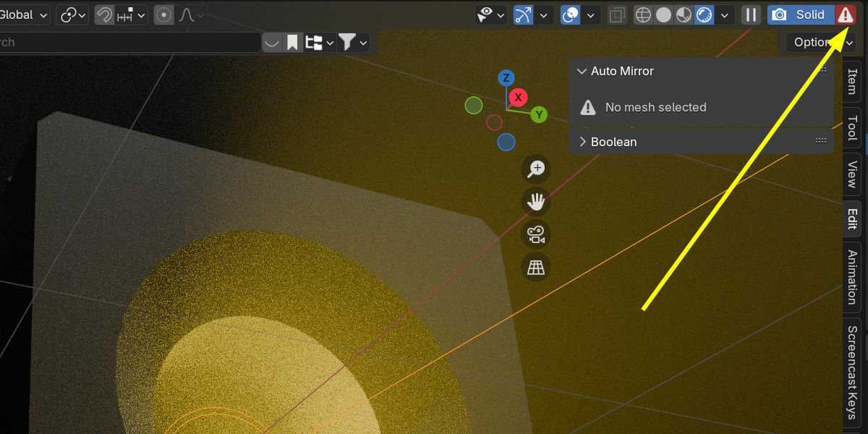Switch to wireframe viewport shading

(x=643, y=14)
